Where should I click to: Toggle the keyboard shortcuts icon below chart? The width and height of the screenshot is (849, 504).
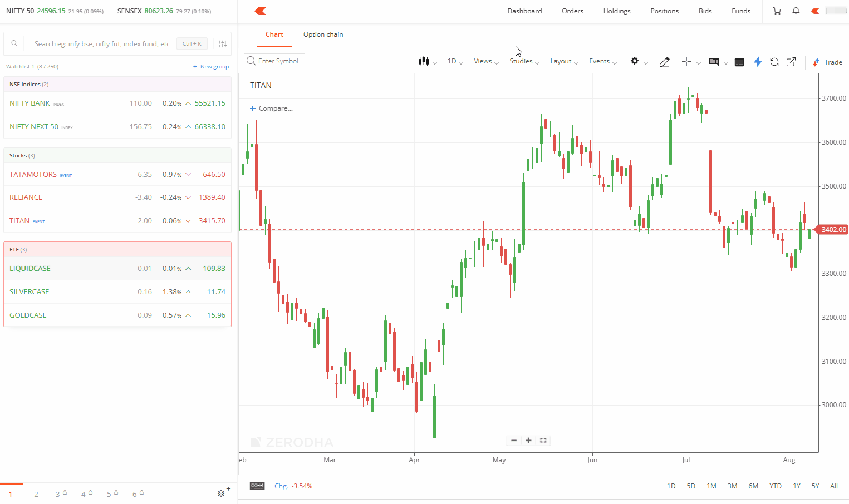(257, 486)
